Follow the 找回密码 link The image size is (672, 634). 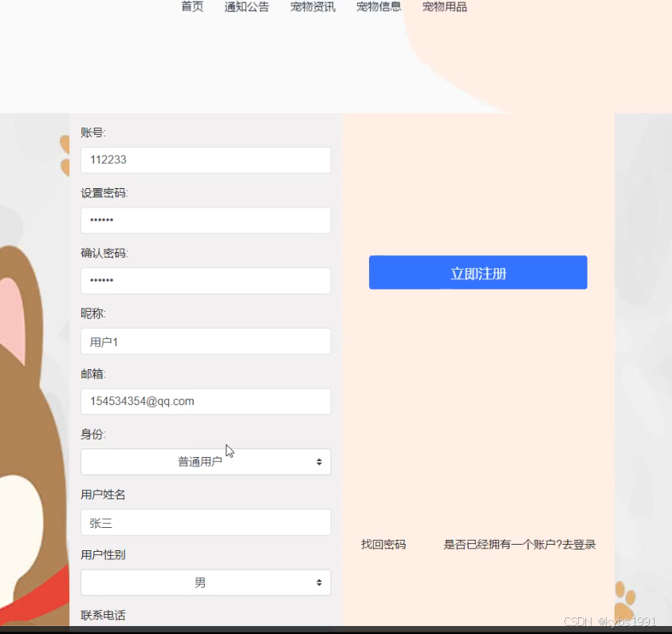[383, 545]
